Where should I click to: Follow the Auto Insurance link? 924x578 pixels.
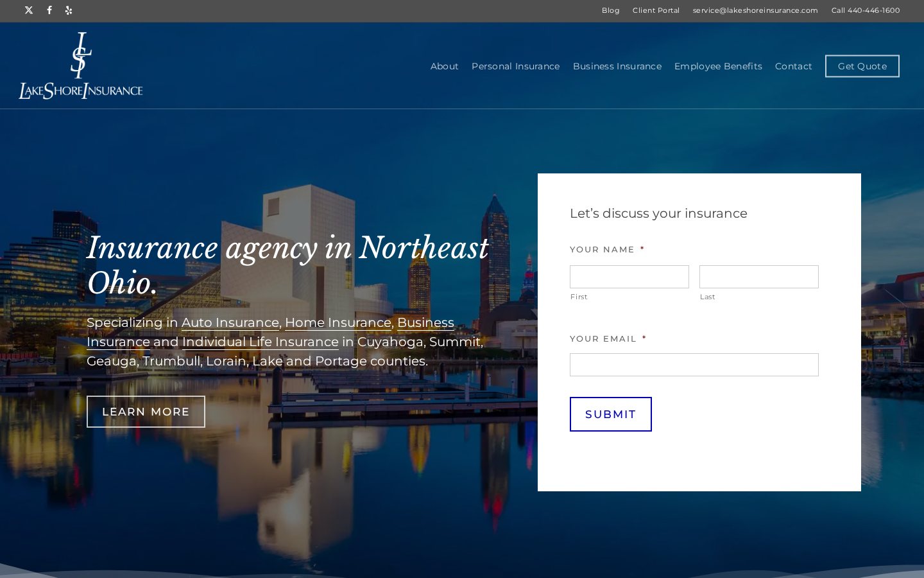coord(230,323)
